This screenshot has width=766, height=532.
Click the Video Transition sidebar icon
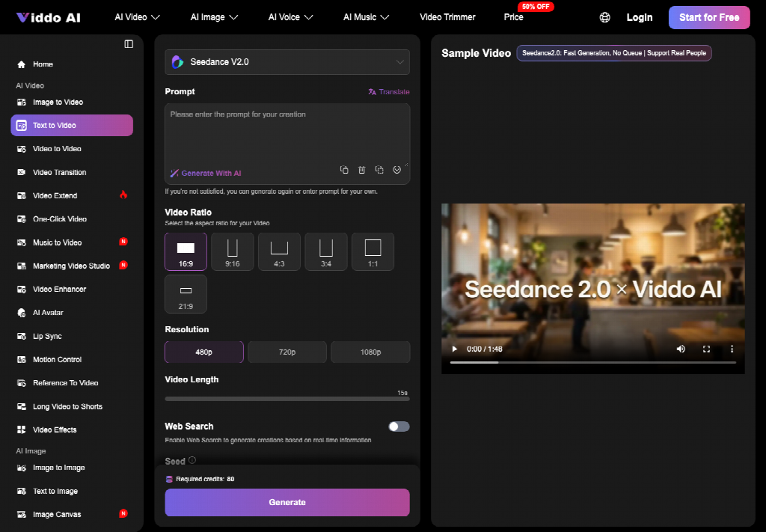22,172
